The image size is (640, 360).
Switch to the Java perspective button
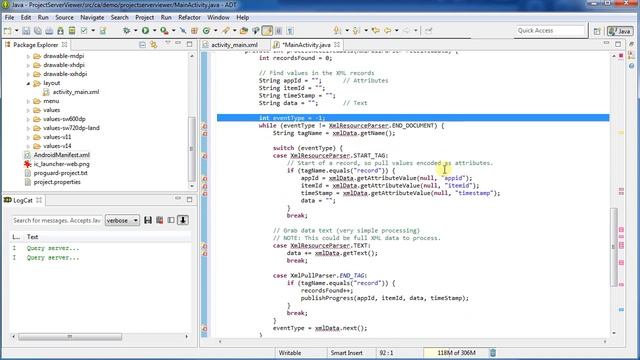pos(620,31)
